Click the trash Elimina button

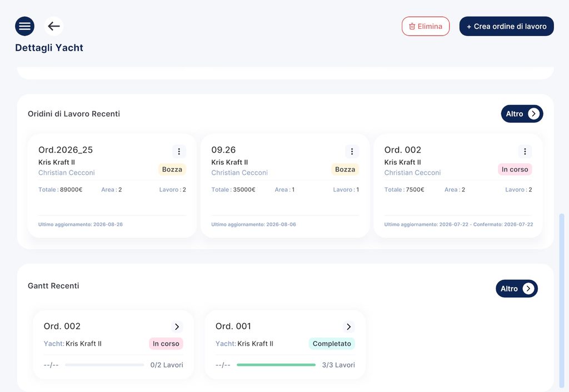[x=425, y=26]
